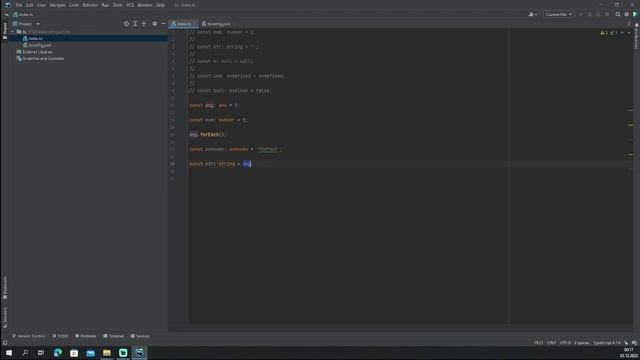
Task: Click the green icon at toolbar's right end
Action: coord(635,14)
